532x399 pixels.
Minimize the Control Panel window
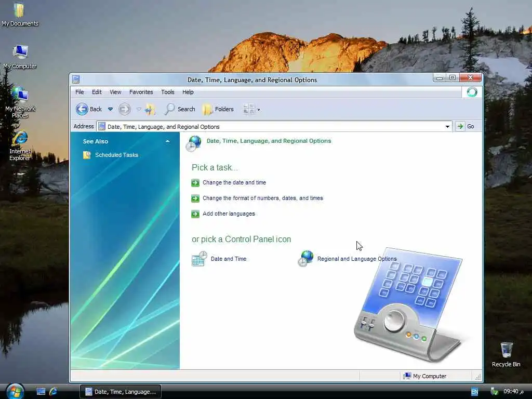coord(440,78)
